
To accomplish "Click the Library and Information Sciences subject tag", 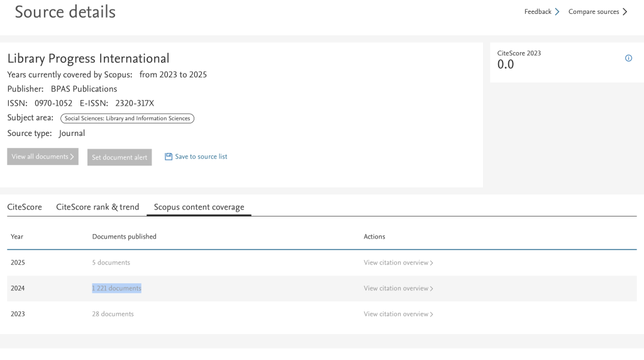I will pyautogui.click(x=127, y=118).
